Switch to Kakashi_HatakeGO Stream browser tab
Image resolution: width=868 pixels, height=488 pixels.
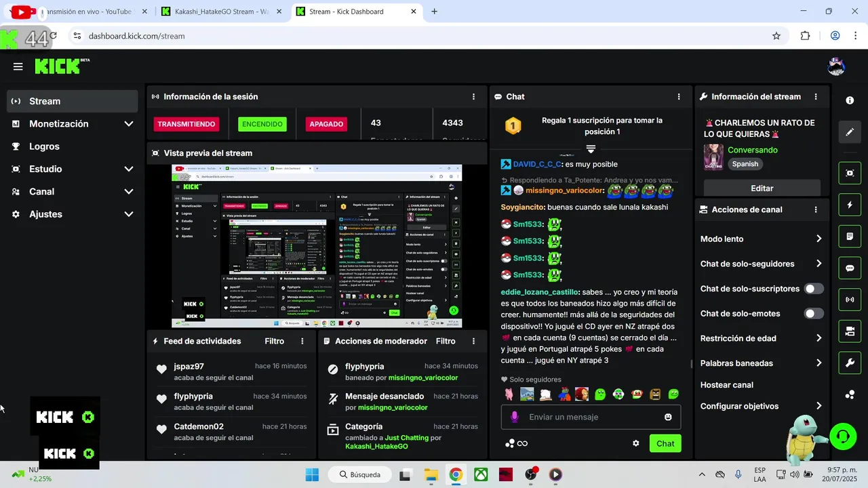coord(221,12)
